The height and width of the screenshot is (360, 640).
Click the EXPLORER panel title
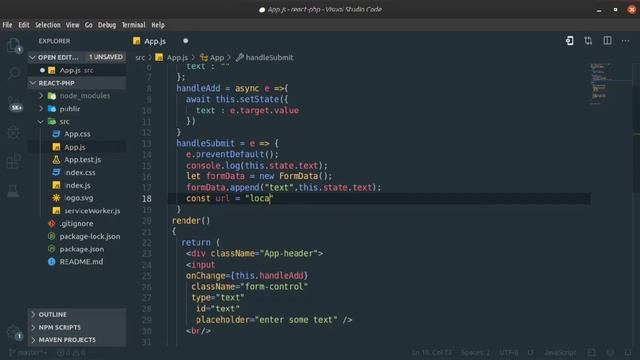point(54,41)
